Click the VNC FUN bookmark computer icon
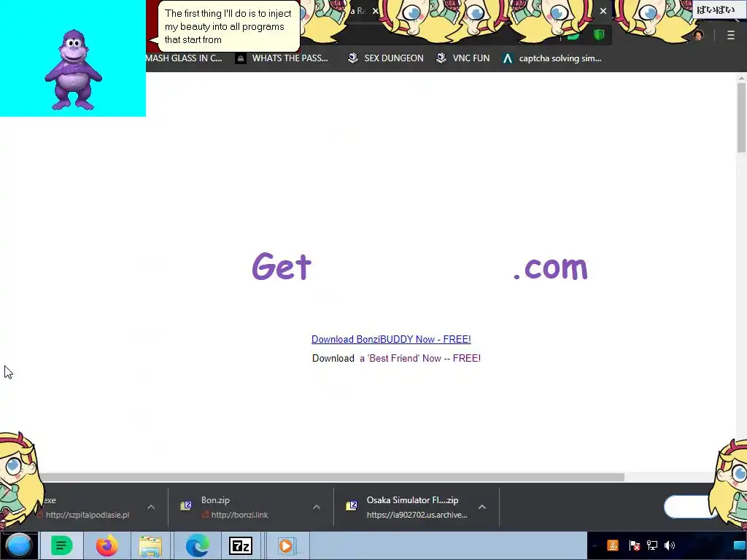Viewport: 747px width, 560px height. tap(441, 58)
